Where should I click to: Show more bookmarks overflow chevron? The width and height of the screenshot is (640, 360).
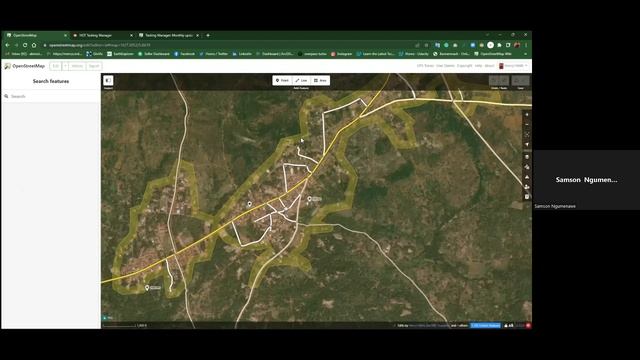point(525,54)
